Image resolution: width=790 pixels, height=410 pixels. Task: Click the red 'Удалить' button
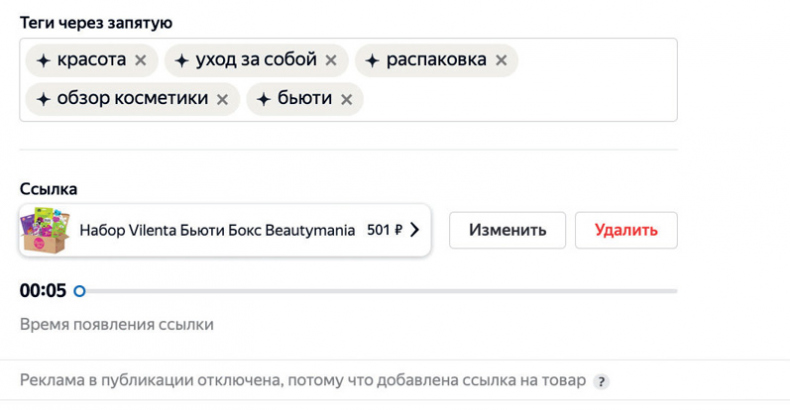626,230
